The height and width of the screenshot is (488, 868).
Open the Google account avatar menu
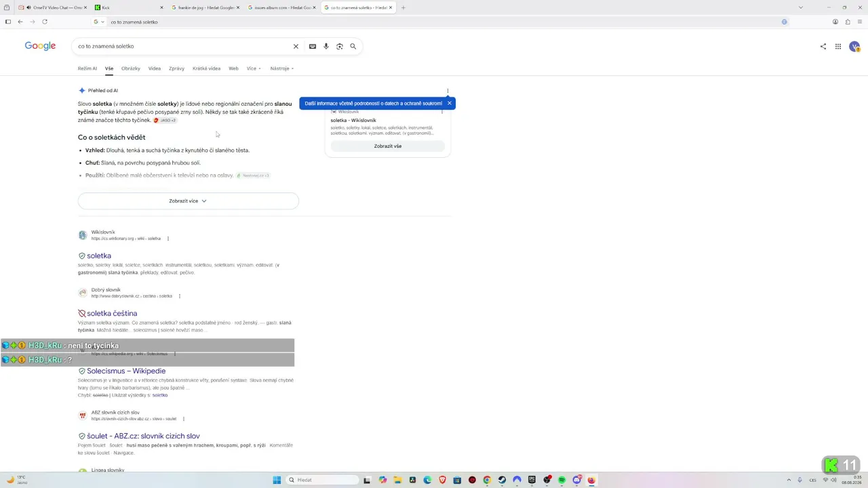[x=854, y=46]
